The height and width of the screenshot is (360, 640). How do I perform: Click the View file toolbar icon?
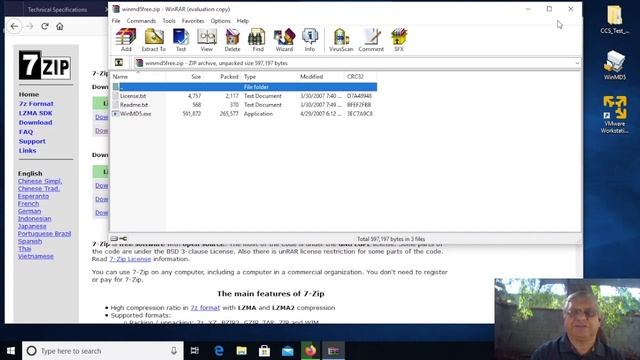pos(207,40)
